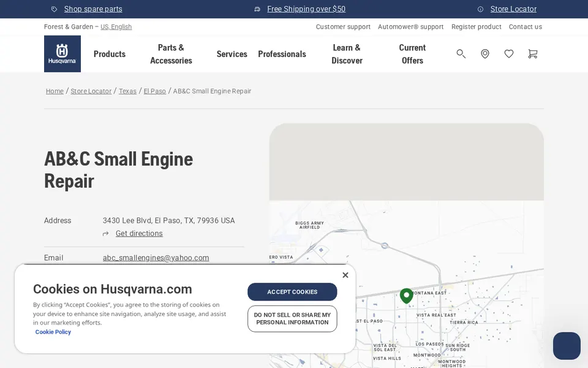This screenshot has width=588, height=368.
Task: Click Free Shipping over $50 link
Action: [306, 9]
